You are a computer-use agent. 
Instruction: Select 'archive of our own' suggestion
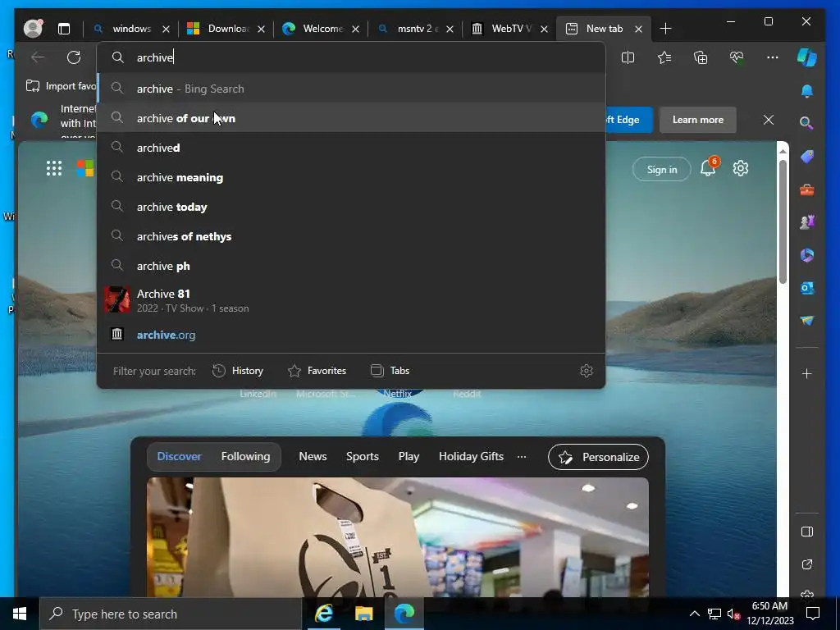(351, 118)
